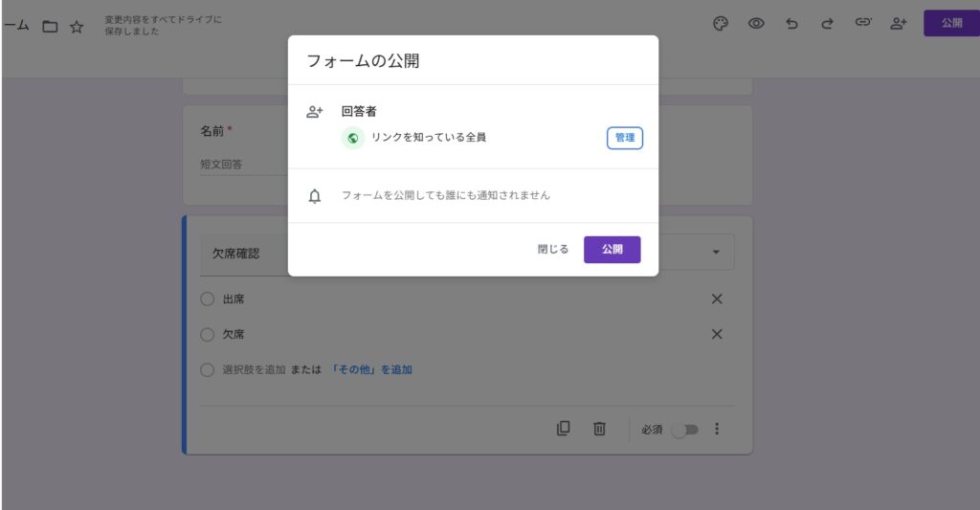Click the preview eye icon

pyautogui.click(x=756, y=24)
